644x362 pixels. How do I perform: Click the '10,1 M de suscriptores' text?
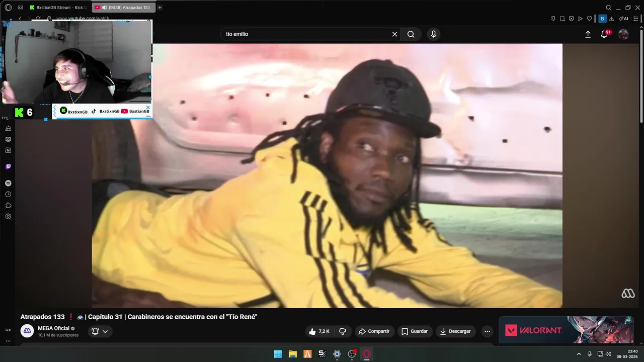[58, 335]
